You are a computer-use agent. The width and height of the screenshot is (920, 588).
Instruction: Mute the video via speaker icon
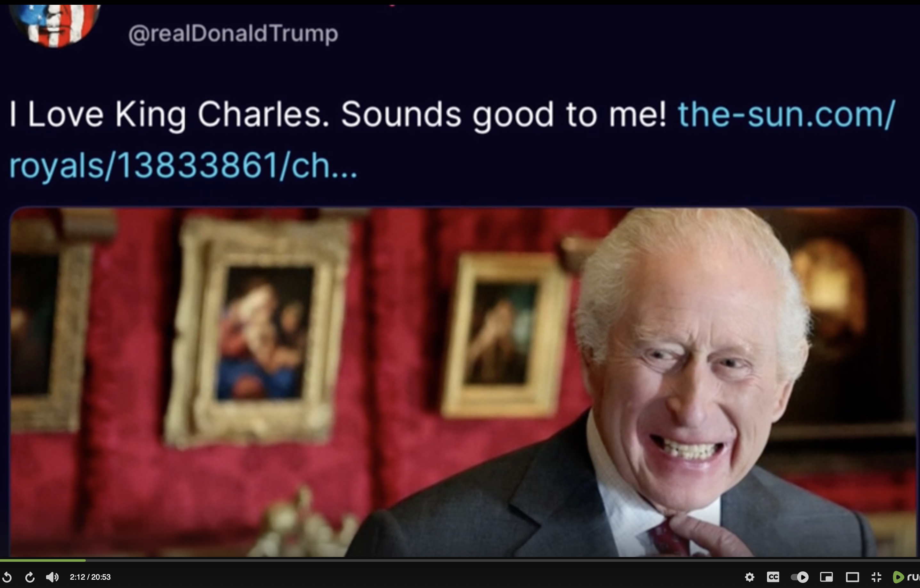pyautogui.click(x=52, y=577)
